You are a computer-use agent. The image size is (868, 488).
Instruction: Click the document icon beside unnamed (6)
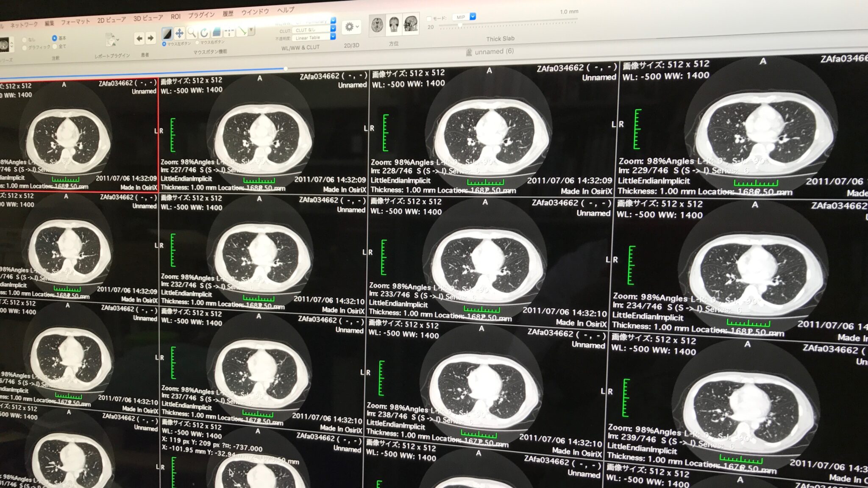tap(469, 53)
